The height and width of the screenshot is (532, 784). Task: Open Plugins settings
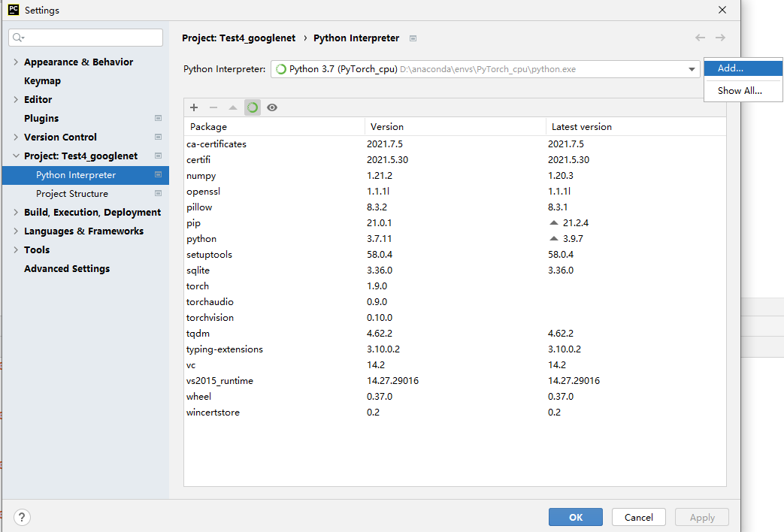pyautogui.click(x=41, y=119)
